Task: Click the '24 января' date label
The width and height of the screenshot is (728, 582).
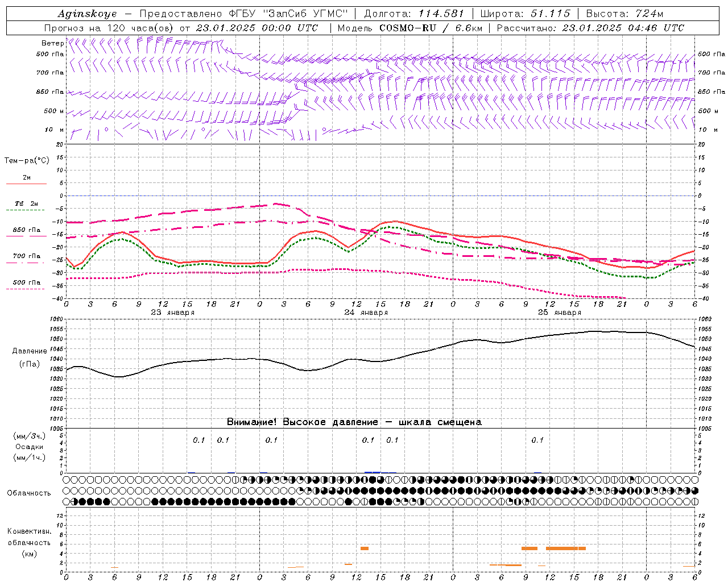Action: pyautogui.click(x=366, y=313)
